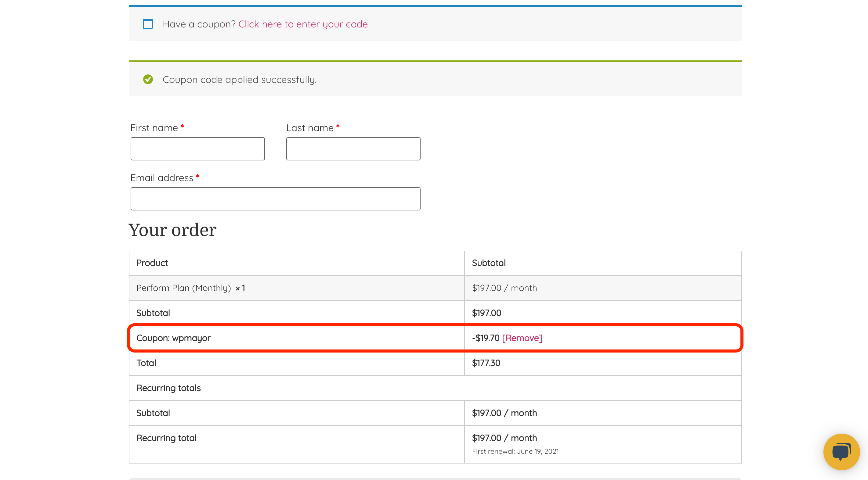Click the blue coupon window icon
Viewport: 868px width, 480px height.
tap(148, 24)
